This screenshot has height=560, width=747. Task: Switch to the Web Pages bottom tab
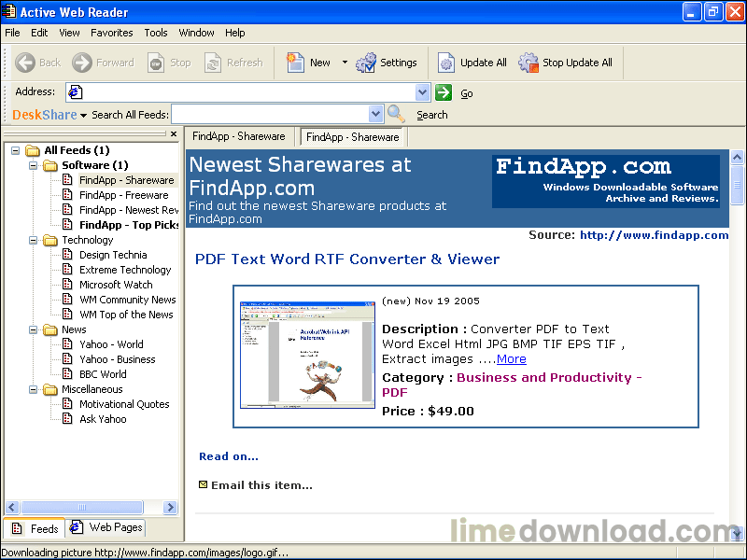coord(106,527)
